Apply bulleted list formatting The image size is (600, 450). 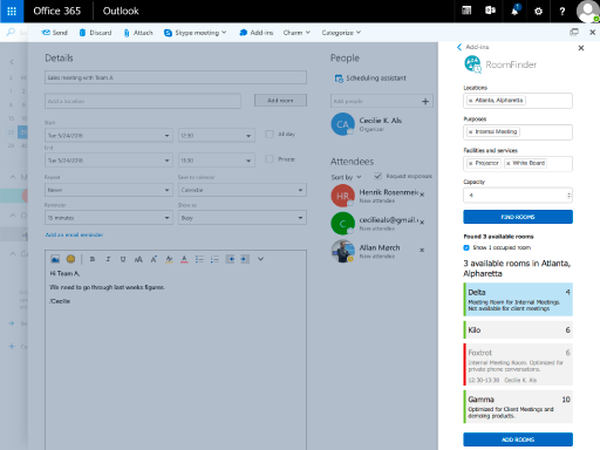click(199, 259)
